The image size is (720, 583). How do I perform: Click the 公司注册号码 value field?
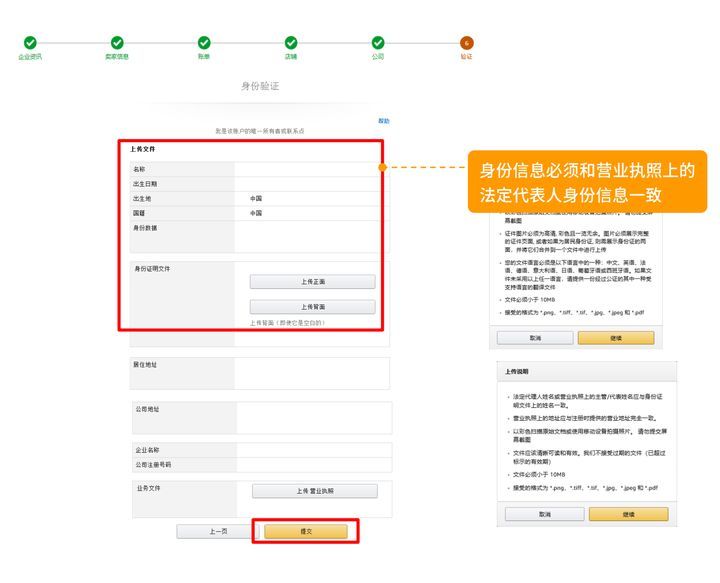[314, 465]
